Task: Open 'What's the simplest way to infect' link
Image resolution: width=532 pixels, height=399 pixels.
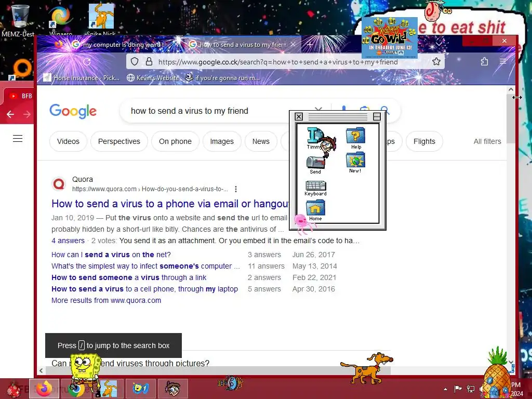Action: pyautogui.click(x=145, y=266)
